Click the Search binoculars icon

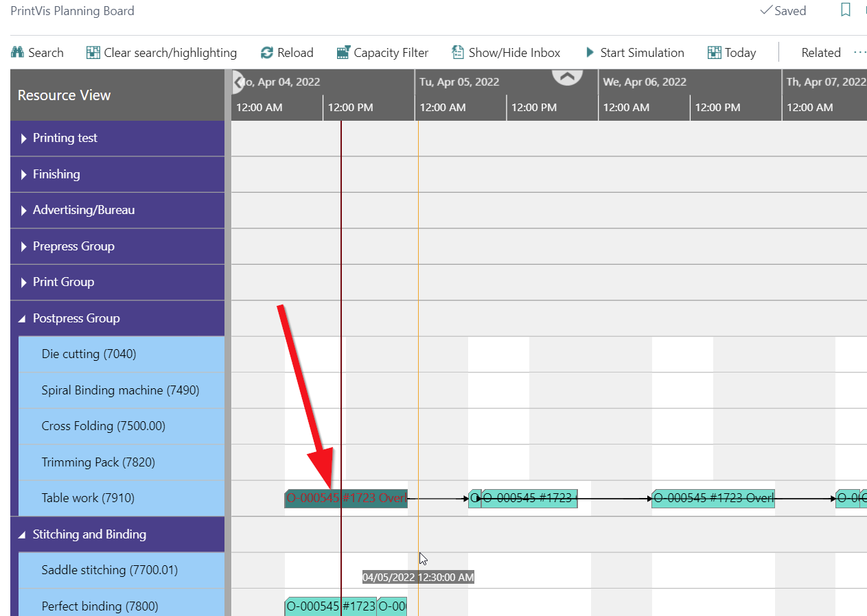18,53
